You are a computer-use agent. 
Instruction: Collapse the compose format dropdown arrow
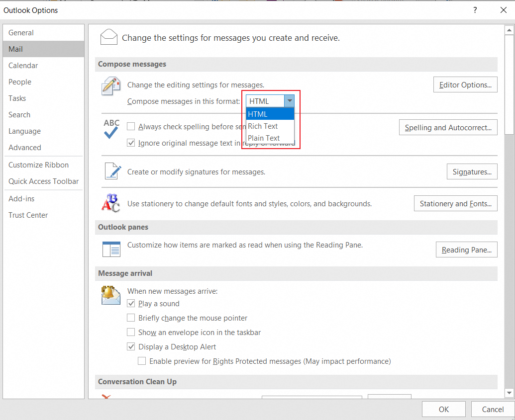tap(290, 101)
